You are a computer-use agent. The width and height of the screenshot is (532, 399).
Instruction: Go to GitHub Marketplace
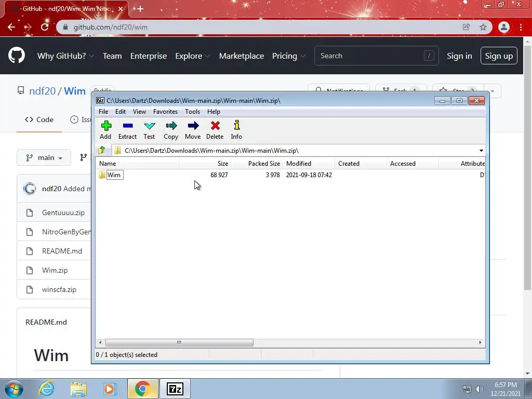click(x=242, y=56)
